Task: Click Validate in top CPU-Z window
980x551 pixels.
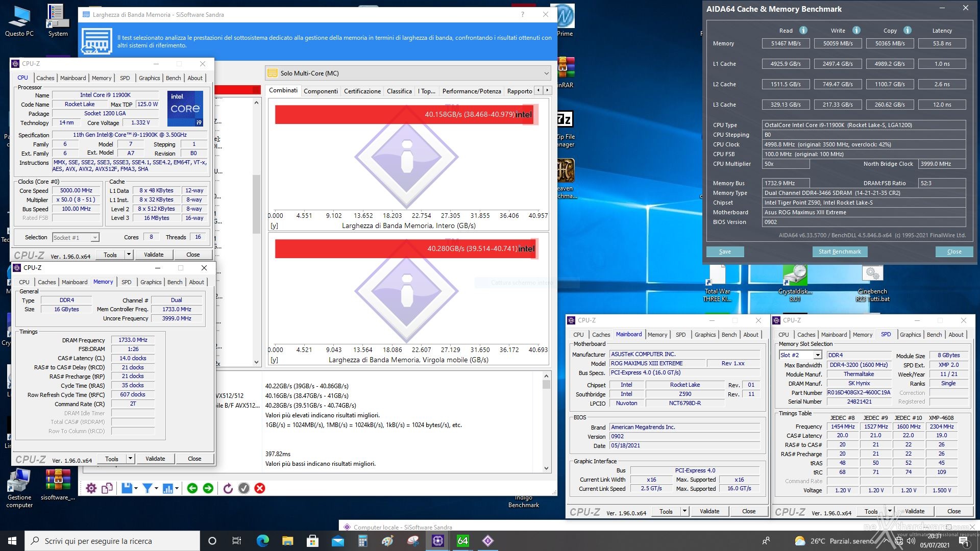Action: tap(154, 255)
